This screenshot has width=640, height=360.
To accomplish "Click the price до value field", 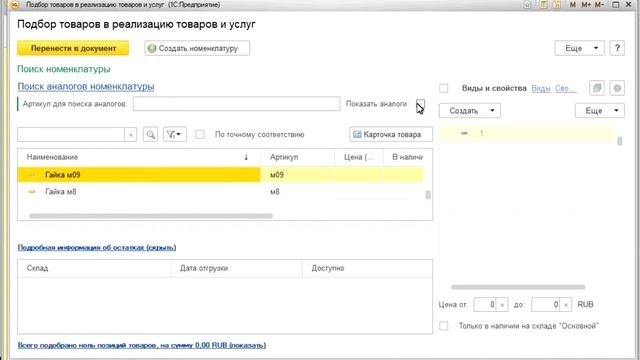I will [x=546, y=304].
